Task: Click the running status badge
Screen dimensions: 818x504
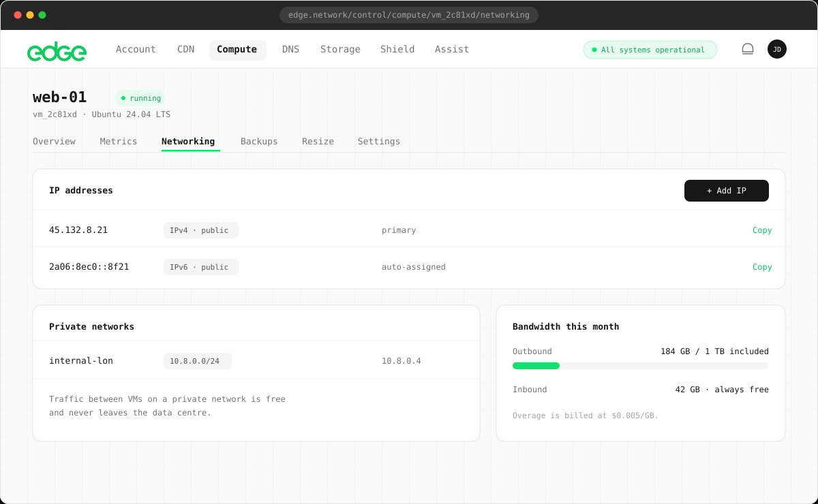Action: pos(140,98)
